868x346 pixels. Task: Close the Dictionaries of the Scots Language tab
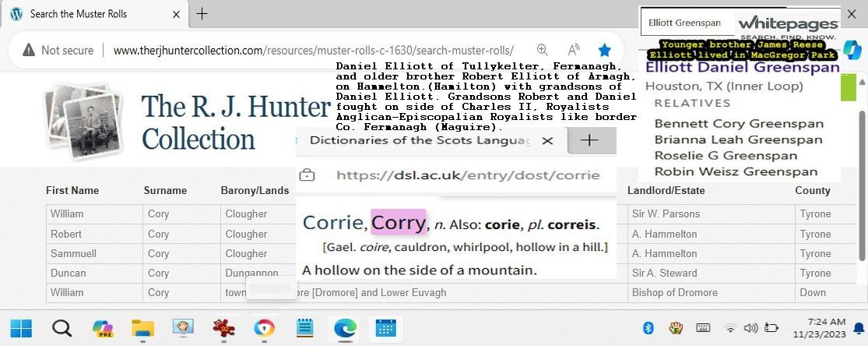(547, 141)
